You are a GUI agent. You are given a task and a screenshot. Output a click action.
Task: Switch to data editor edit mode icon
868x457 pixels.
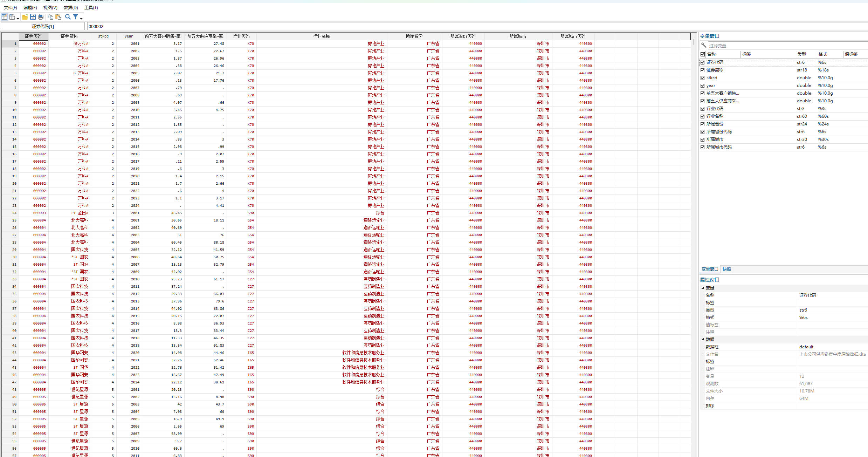[x=5, y=17]
